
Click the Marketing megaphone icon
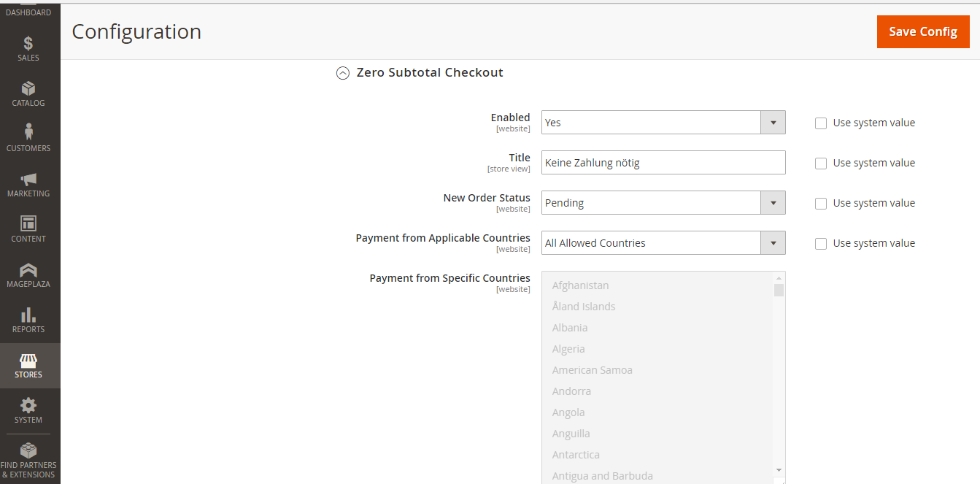[x=28, y=184]
